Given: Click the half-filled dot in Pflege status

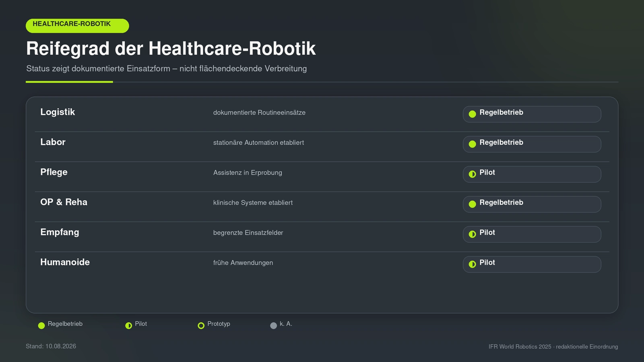Looking at the screenshot, I should click(473, 174).
